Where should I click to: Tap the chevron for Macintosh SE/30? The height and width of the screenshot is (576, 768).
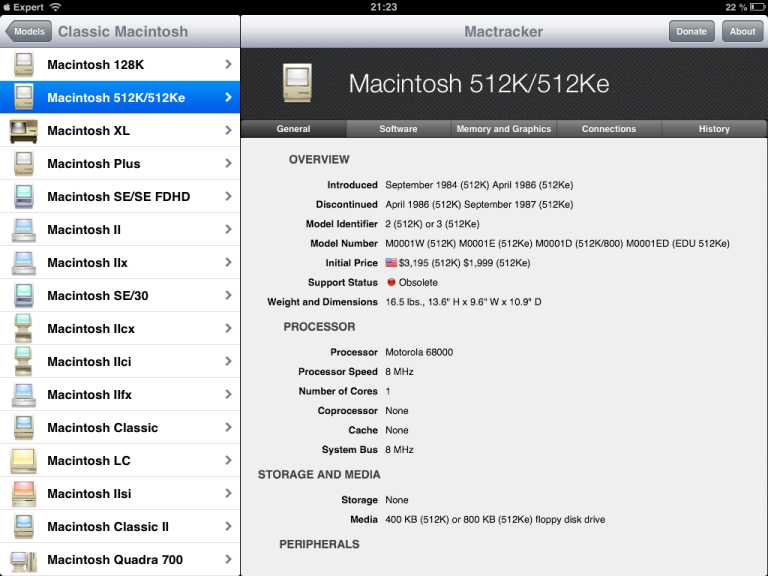(228, 295)
